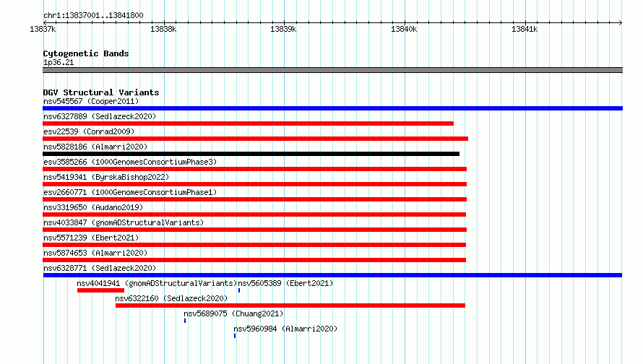This screenshot has height=364, width=643.
Task: Click the right arrowhead of the ruler
Action: coord(621,22)
